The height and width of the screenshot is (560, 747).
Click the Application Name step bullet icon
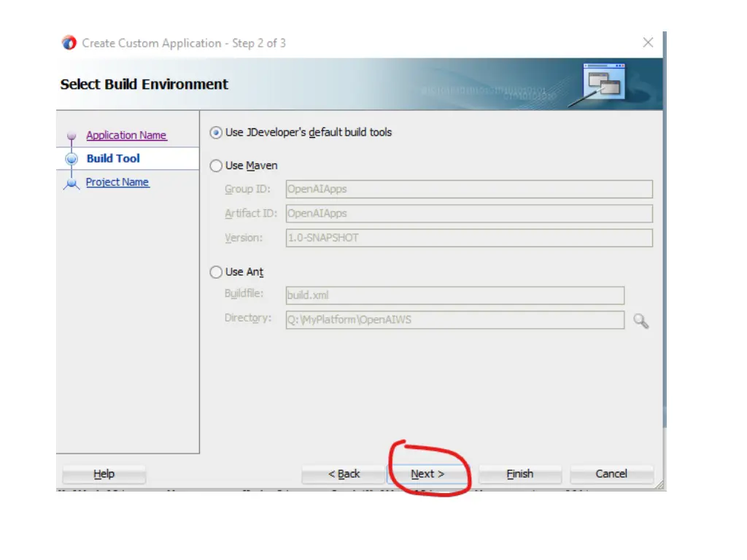click(x=71, y=136)
